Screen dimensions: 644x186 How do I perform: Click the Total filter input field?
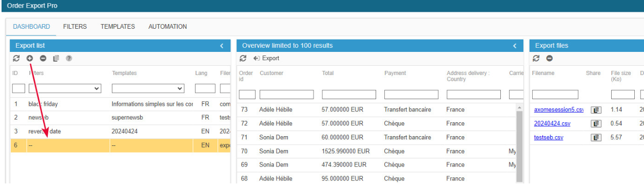[349, 95]
